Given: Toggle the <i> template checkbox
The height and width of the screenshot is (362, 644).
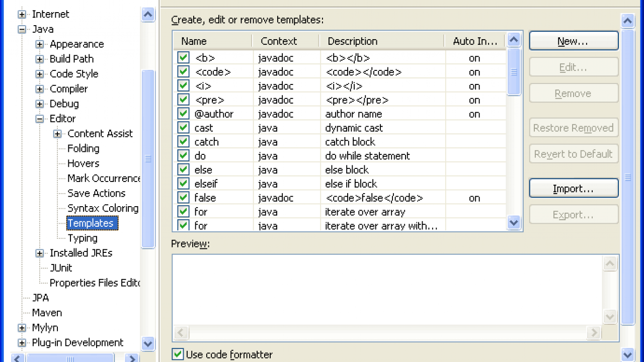Looking at the screenshot, I should pyautogui.click(x=183, y=86).
